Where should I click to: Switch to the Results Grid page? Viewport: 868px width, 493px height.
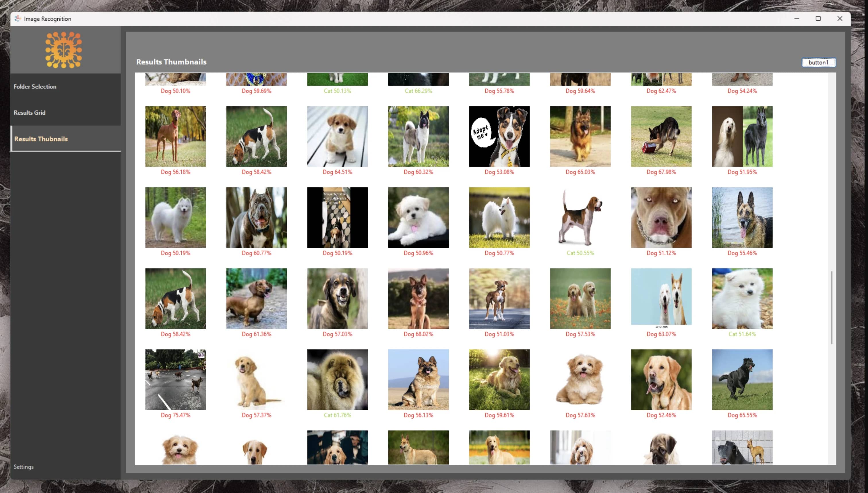tap(65, 112)
